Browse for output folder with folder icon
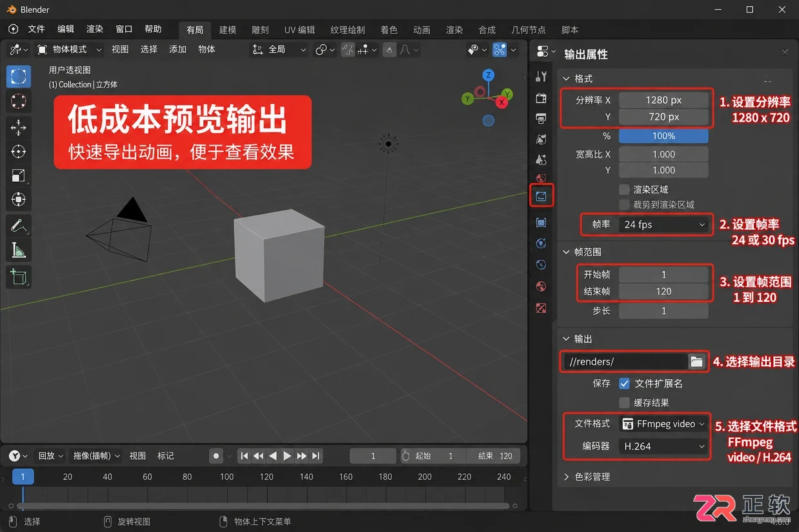 pos(696,362)
